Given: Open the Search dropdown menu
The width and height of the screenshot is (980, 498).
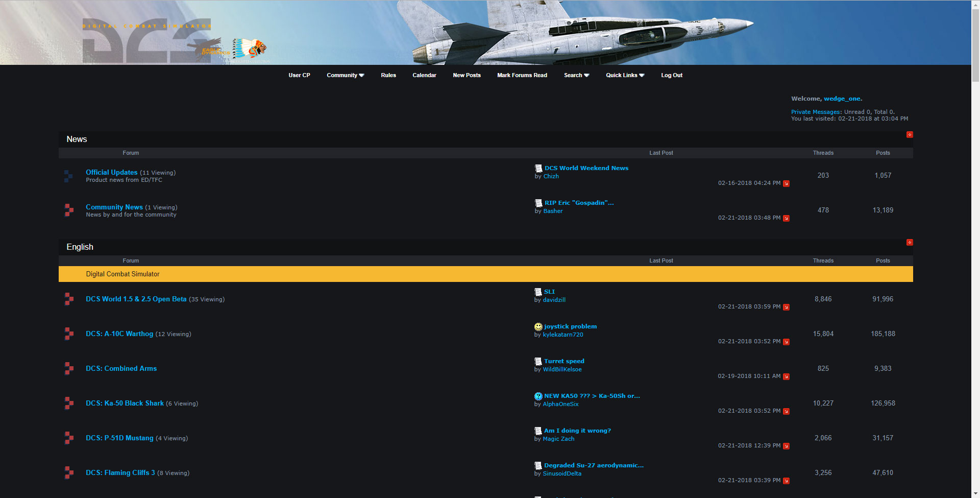Looking at the screenshot, I should click(577, 75).
